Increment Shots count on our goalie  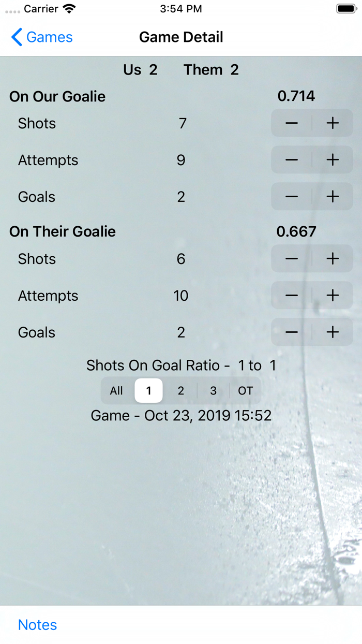(333, 123)
